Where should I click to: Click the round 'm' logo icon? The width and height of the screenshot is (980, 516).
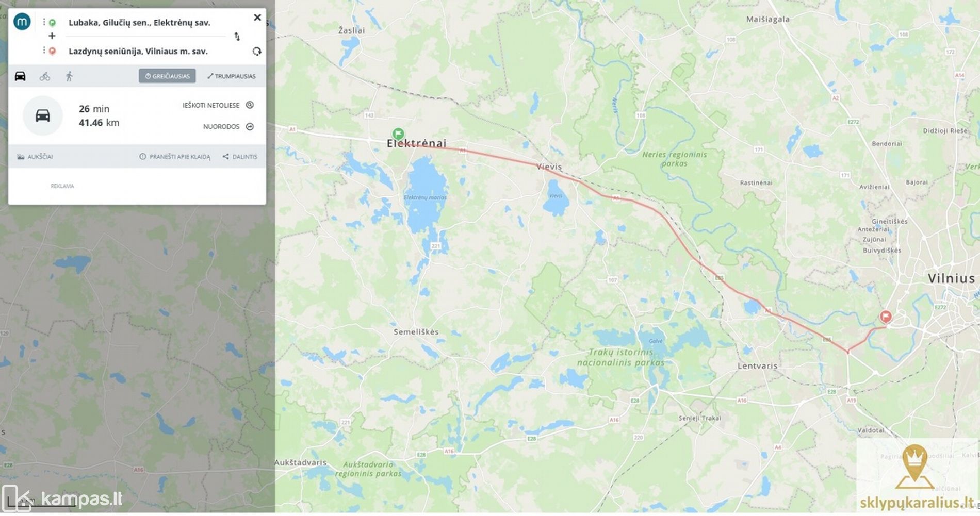[22, 22]
